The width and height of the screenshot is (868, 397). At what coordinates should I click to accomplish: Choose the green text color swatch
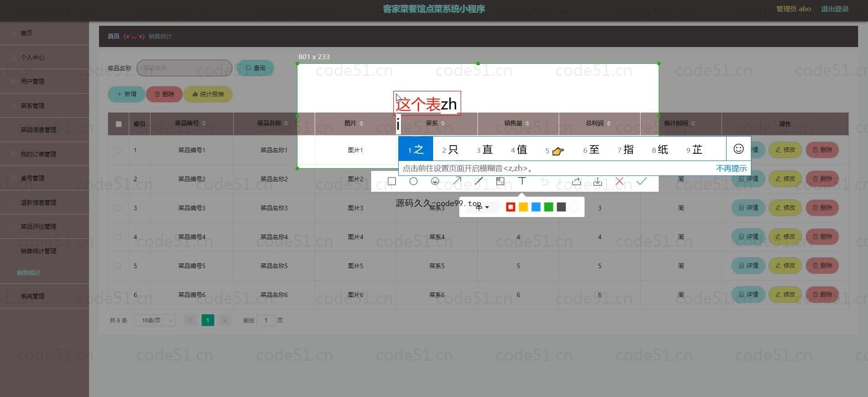[x=549, y=207]
